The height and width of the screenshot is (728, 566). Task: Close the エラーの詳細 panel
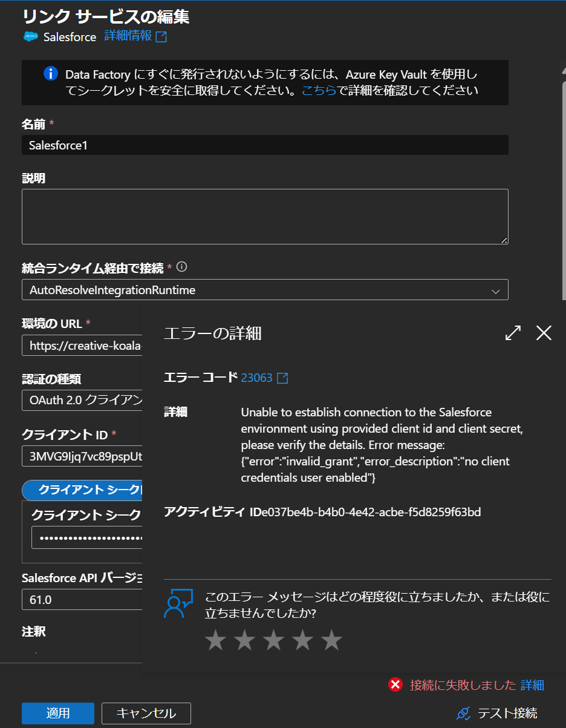544,333
